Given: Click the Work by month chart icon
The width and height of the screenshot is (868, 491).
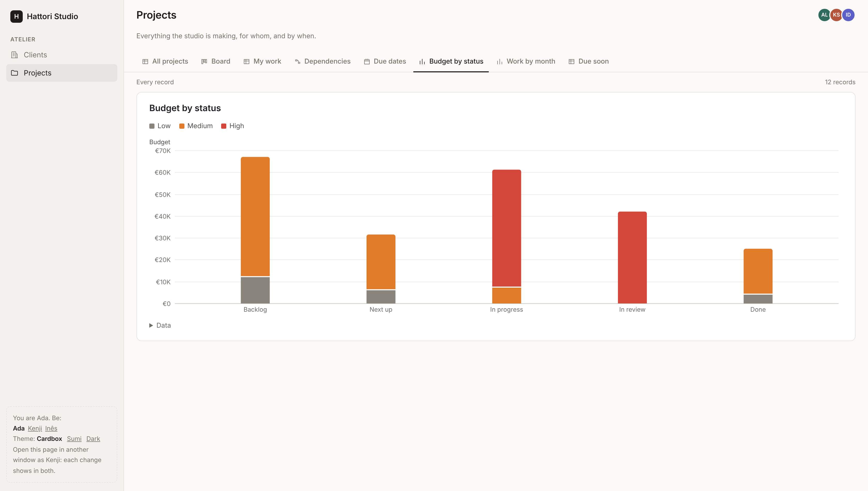Looking at the screenshot, I should coord(500,62).
